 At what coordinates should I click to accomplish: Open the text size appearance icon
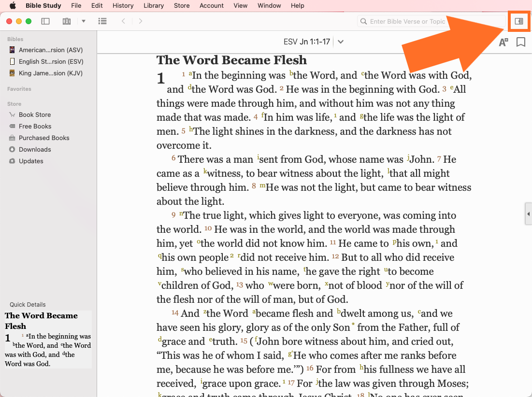[x=503, y=42]
